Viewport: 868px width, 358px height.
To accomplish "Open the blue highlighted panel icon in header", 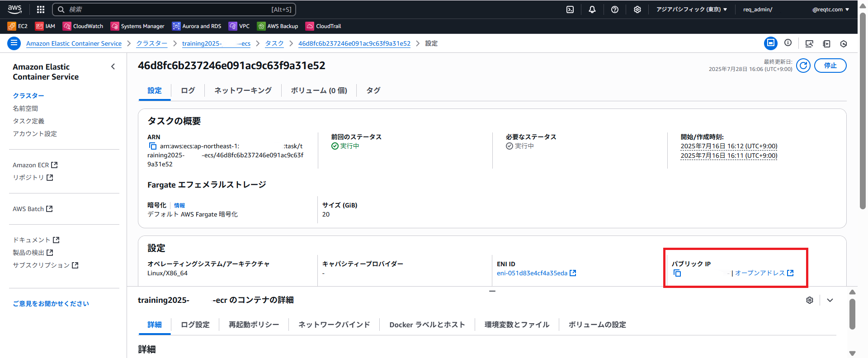I will point(771,43).
